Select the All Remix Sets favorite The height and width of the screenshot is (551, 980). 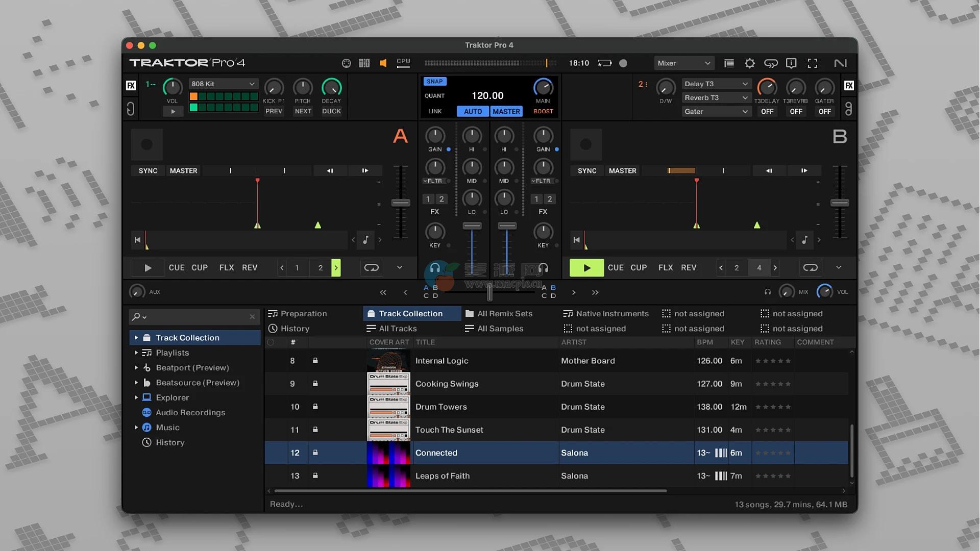coord(504,314)
